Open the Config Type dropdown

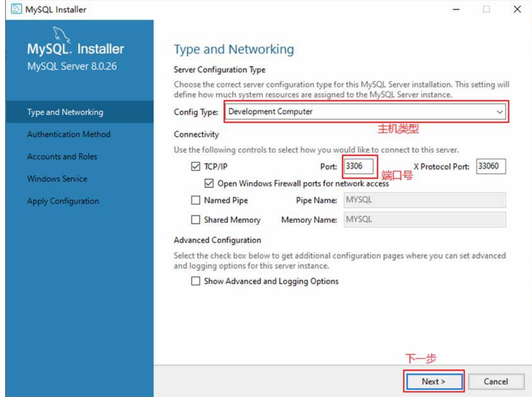click(x=366, y=112)
